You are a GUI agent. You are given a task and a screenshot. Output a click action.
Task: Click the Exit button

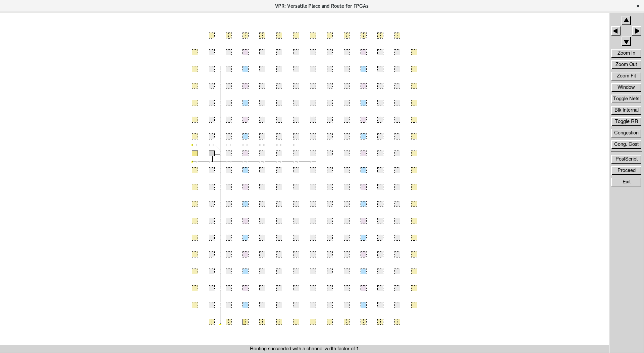[x=626, y=182]
